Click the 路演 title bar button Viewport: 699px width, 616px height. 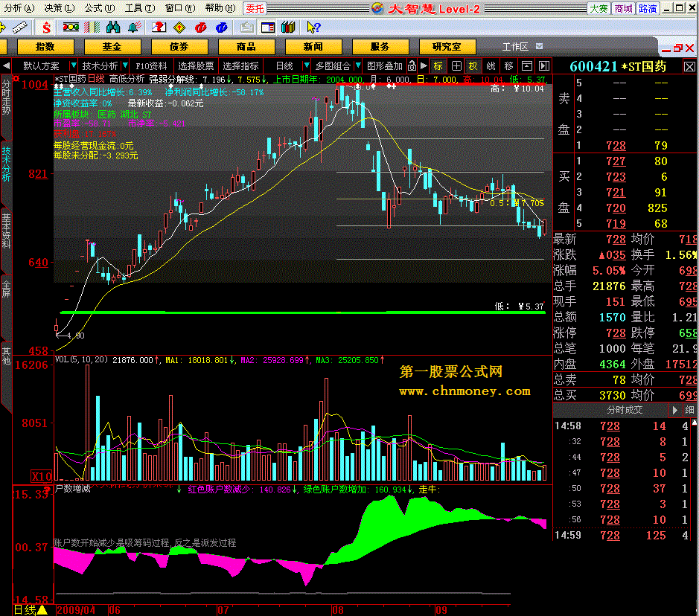(648, 8)
